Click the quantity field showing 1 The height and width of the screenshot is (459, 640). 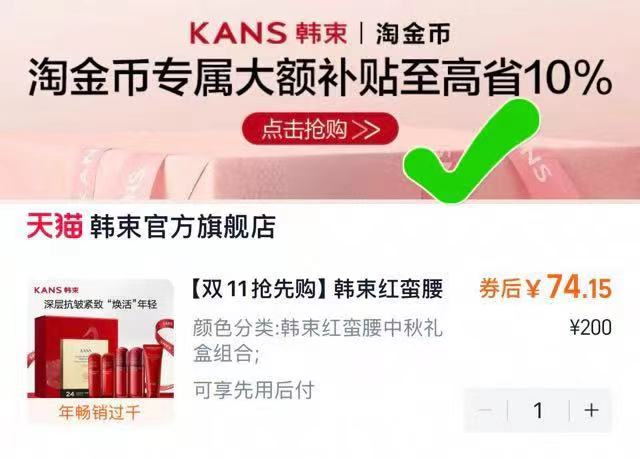(539, 410)
